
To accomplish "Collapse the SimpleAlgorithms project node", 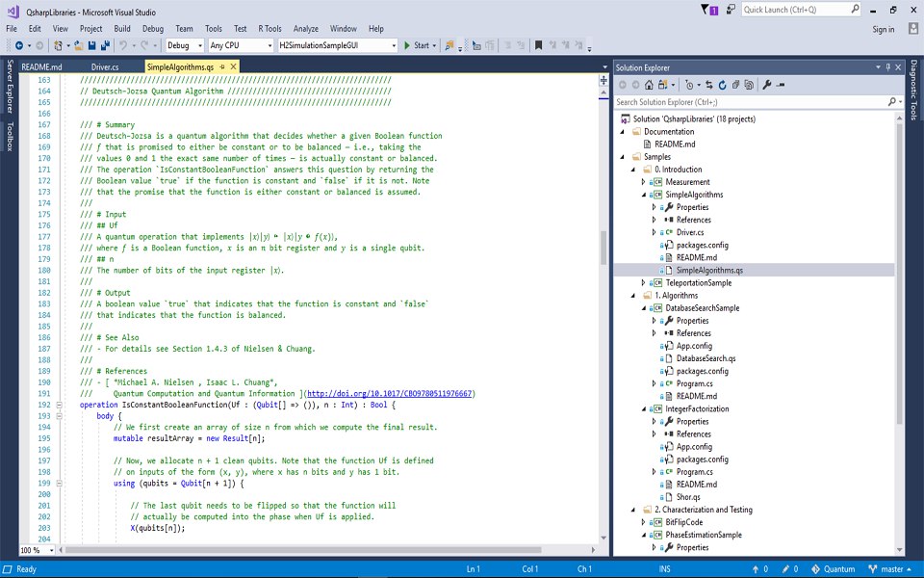I will pos(644,195).
